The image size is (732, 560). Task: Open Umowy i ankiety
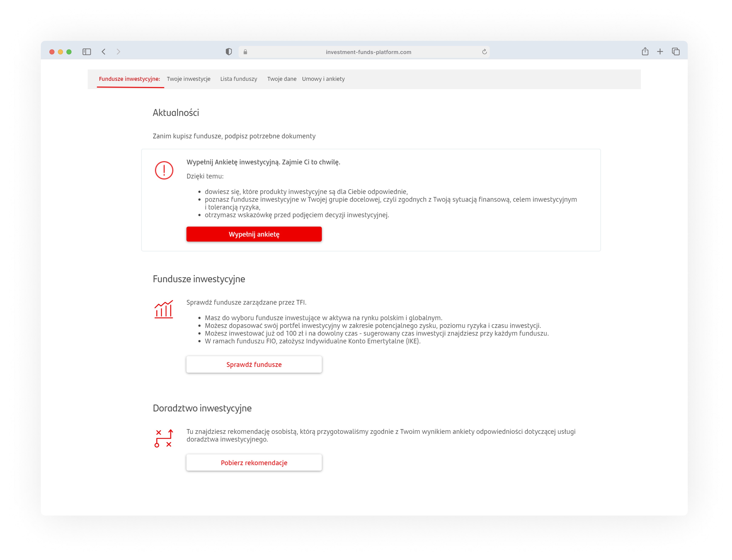coord(323,79)
